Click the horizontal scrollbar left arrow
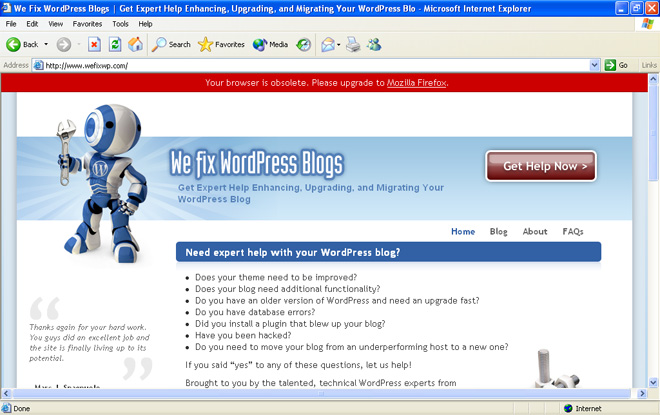 point(6,394)
